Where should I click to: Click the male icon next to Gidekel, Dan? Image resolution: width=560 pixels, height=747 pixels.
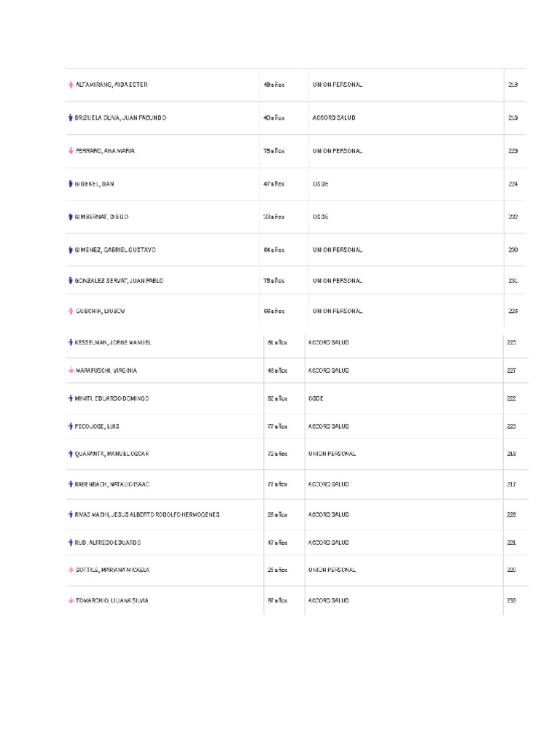point(70,184)
